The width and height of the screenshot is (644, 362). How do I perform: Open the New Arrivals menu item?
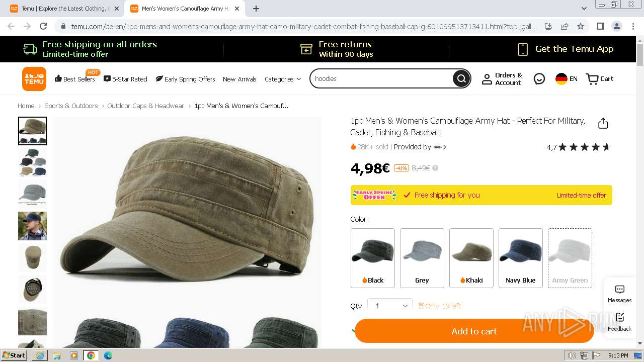(239, 79)
